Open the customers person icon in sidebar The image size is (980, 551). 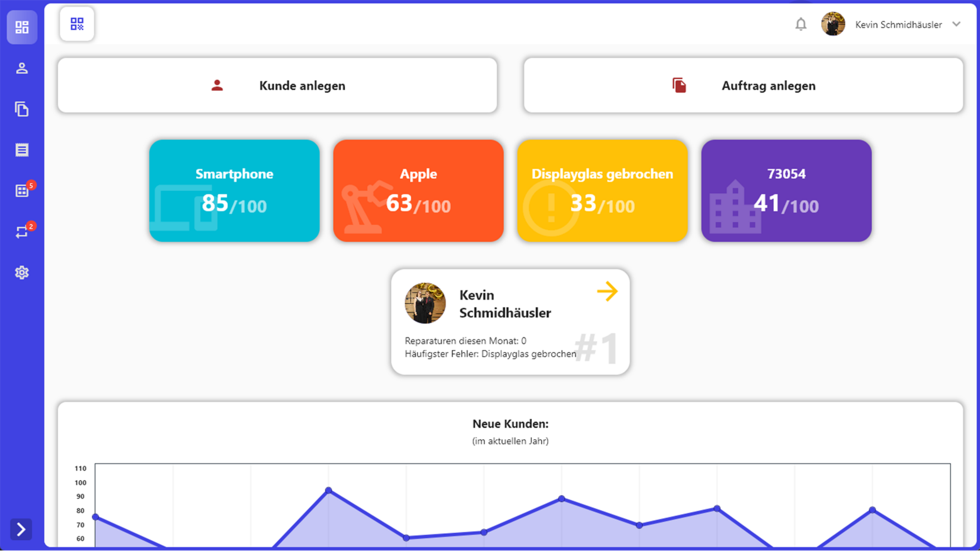coord(22,68)
